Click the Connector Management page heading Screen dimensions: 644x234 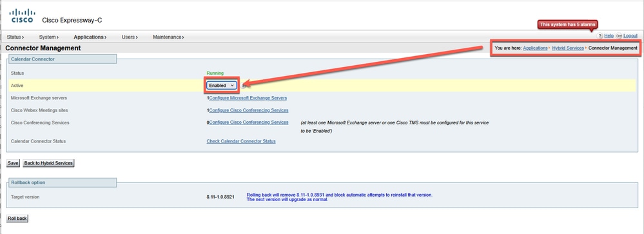pyautogui.click(x=43, y=48)
